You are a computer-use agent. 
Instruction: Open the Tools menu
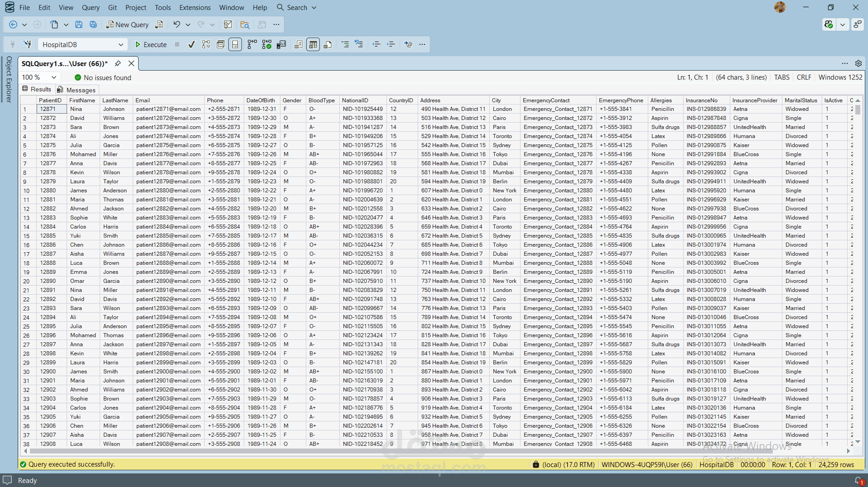pos(163,8)
